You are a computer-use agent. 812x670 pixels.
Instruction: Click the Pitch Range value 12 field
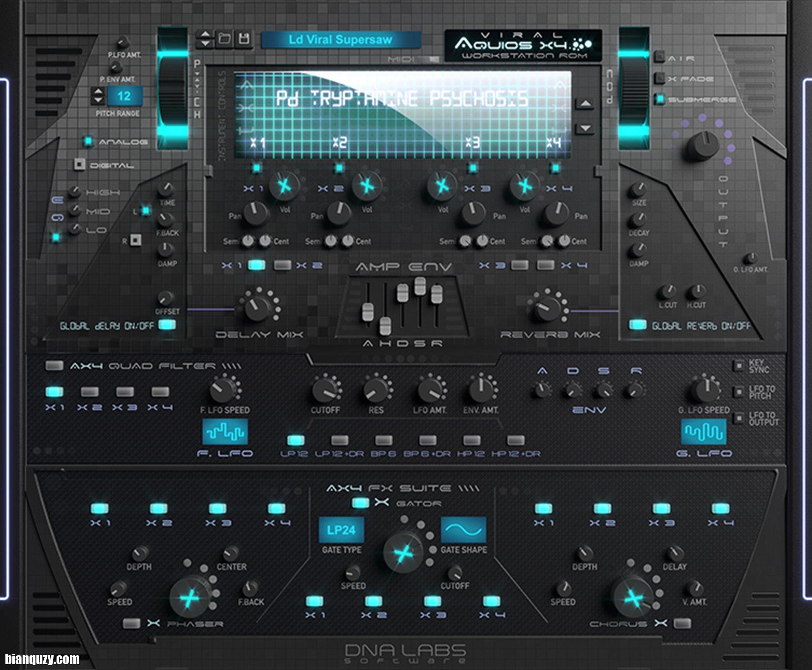click(x=125, y=96)
